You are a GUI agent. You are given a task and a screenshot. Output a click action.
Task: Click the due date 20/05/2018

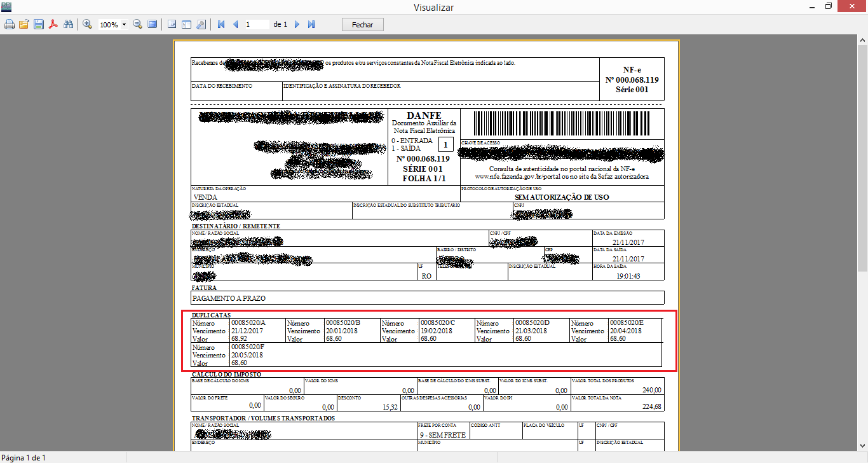[x=247, y=355]
